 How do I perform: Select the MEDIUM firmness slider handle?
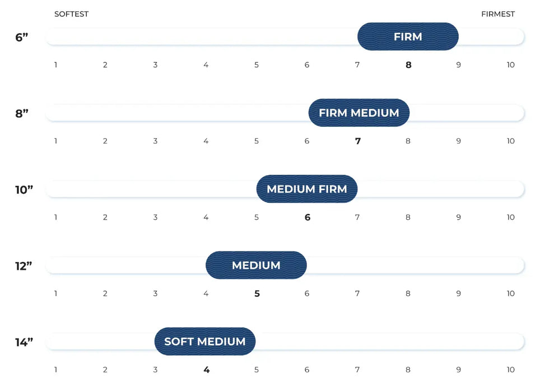[256, 265]
